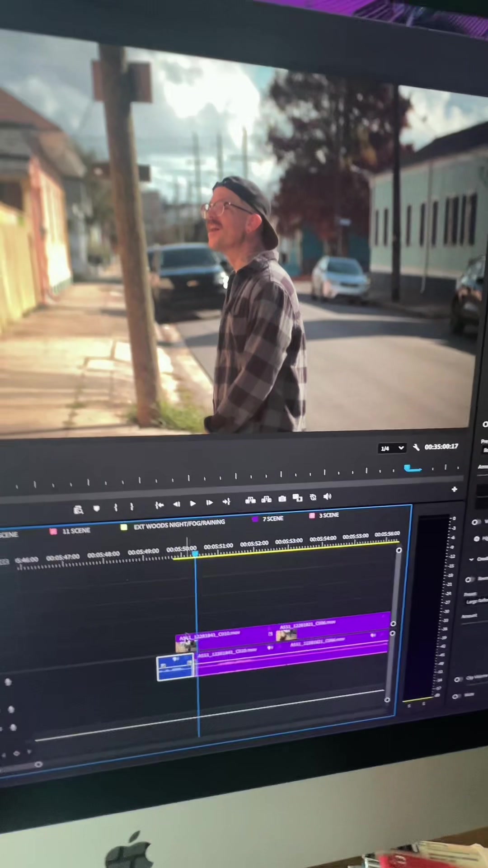The image size is (488, 868).
Task: Toggle audio mute speaker icon
Action: pos(328,496)
